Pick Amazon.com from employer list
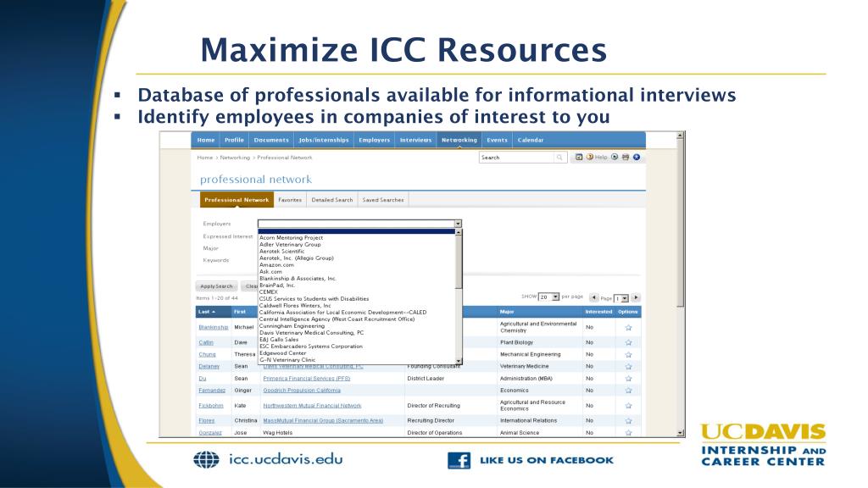This screenshot has width=868, height=488. pyautogui.click(x=277, y=265)
